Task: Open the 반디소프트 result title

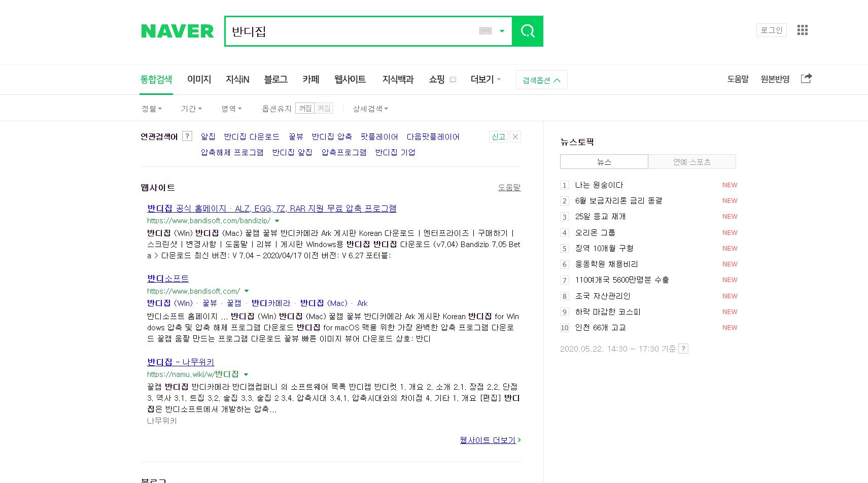Action: click(x=168, y=279)
